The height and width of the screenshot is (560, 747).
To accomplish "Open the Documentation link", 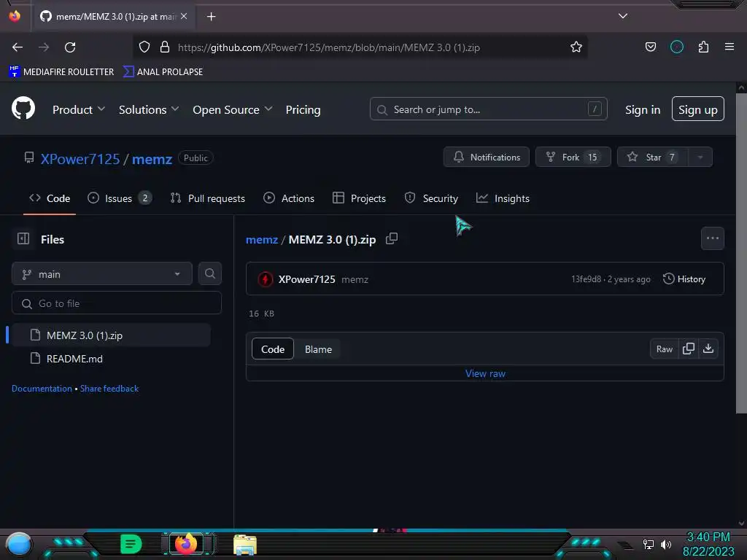I will tap(42, 389).
